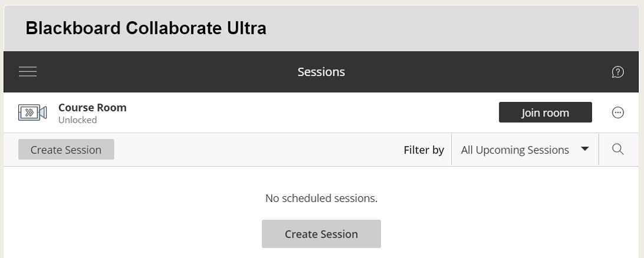This screenshot has width=644, height=258.
Task: Expand the filter dropdown arrow
Action: coord(584,149)
